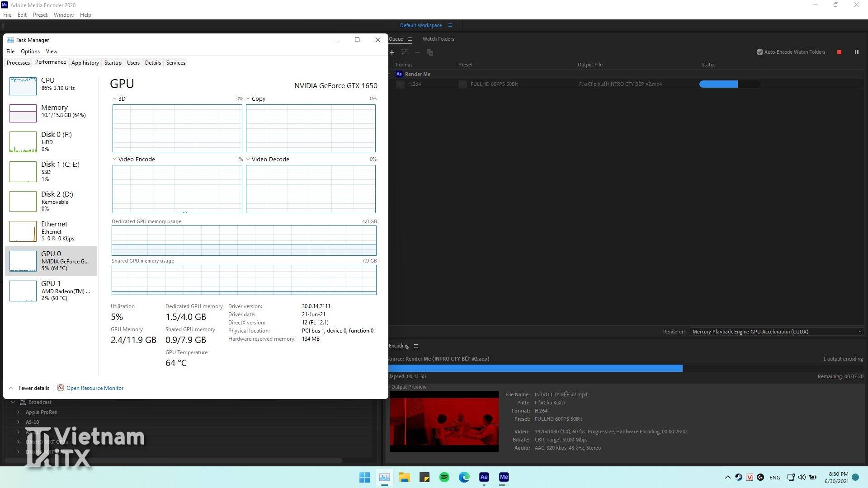
Task: Click the Add Source plus icon
Action: 392,52
